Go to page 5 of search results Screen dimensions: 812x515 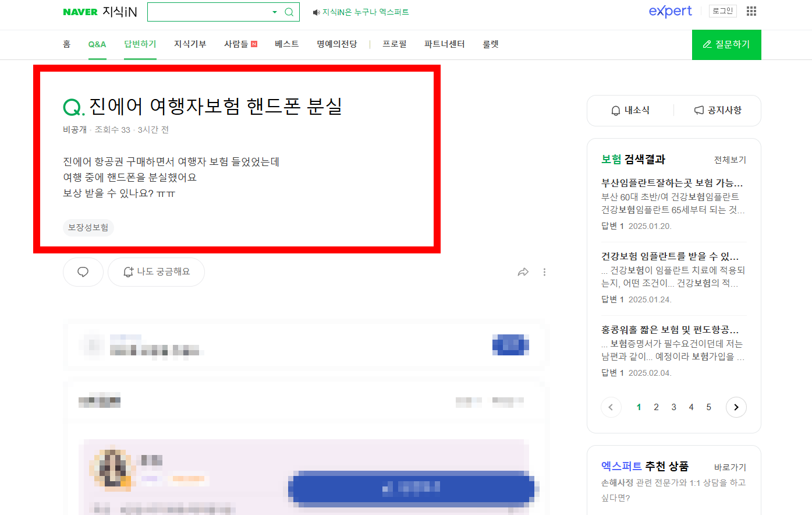click(x=708, y=407)
